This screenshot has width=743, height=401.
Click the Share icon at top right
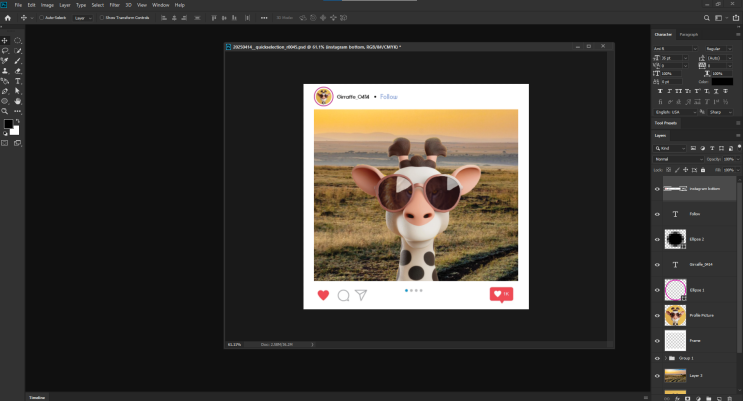point(736,18)
